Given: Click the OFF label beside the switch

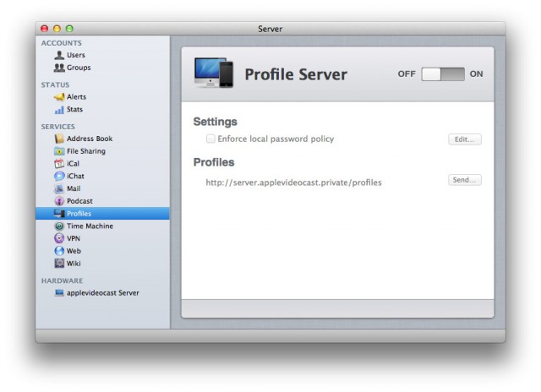Looking at the screenshot, I should tap(407, 74).
